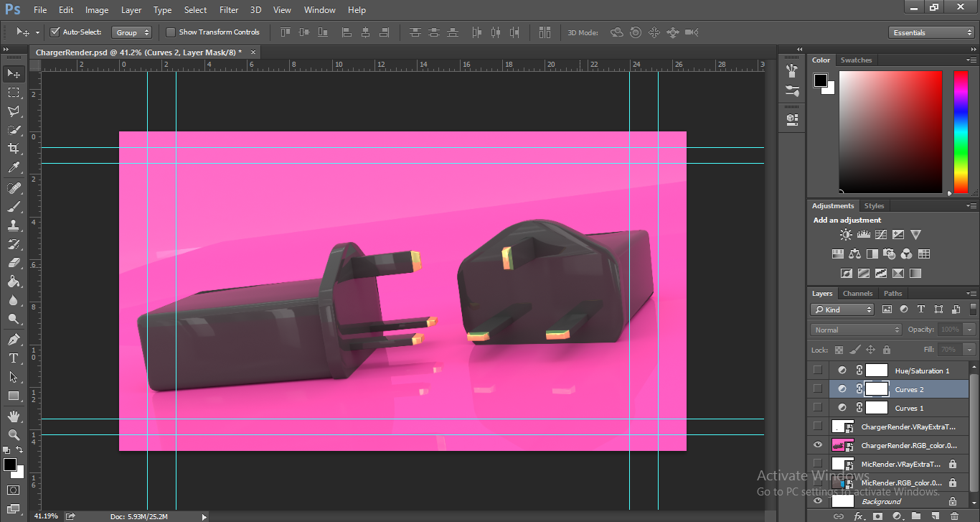This screenshot has height=522, width=980.
Task: Select the Dodge tool
Action: [x=14, y=319]
